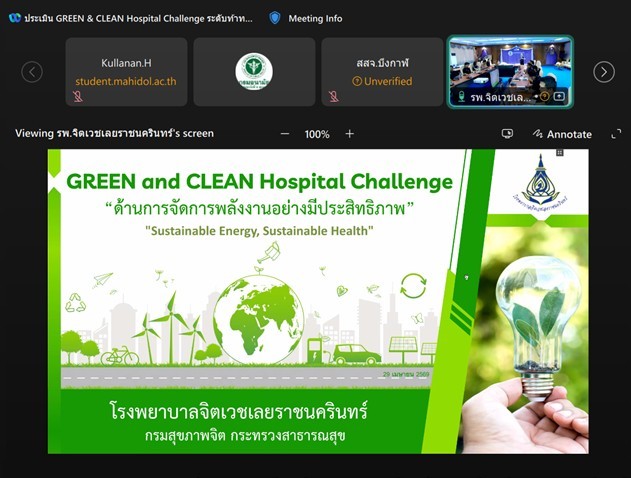Click the Unverified status label
This screenshot has width=631, height=478.
pos(384,81)
